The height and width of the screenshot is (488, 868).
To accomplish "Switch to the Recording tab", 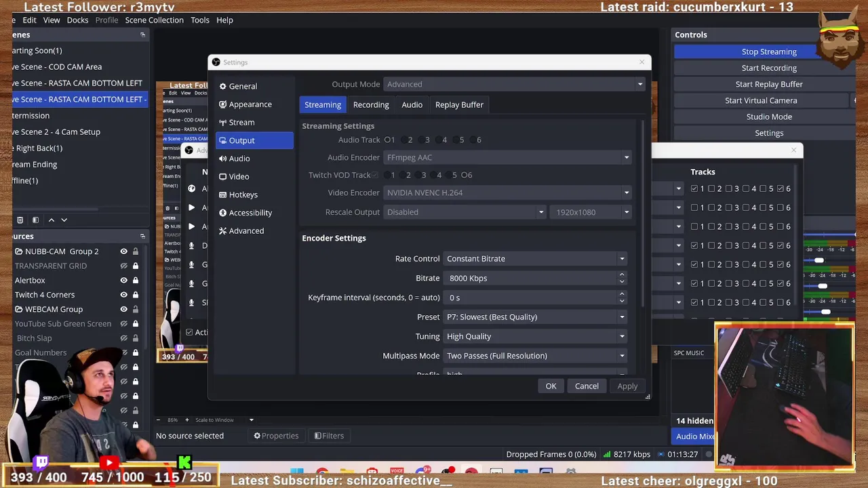I will point(371,105).
